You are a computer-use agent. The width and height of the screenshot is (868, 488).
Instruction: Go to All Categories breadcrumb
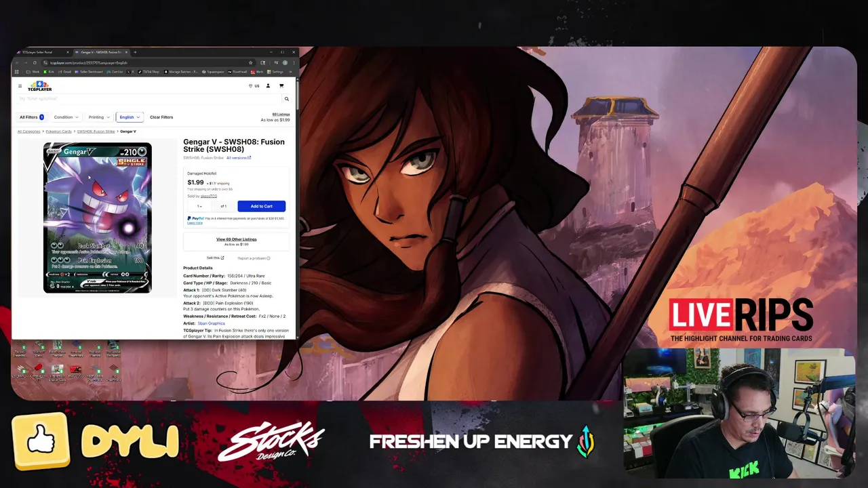click(28, 131)
